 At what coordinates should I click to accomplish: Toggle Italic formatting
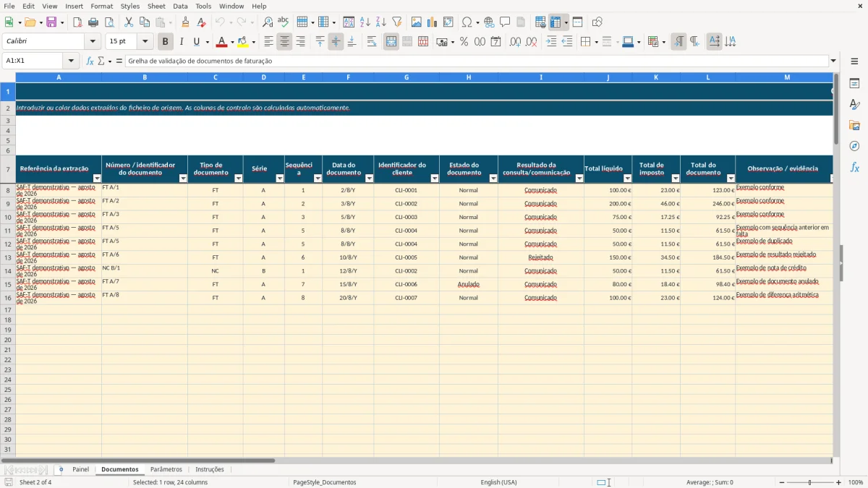(x=182, y=42)
